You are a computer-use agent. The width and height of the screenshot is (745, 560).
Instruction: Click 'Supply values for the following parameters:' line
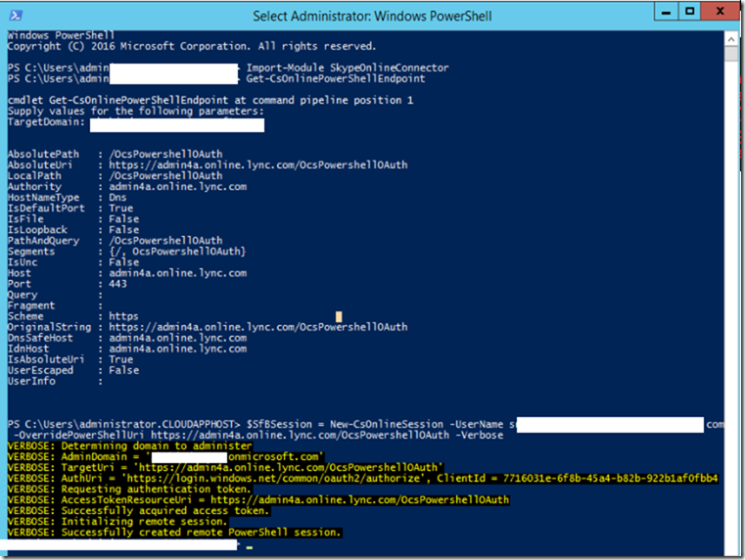(135, 112)
